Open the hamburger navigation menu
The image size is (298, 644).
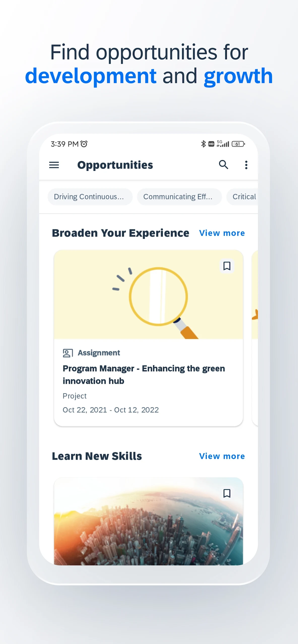pyautogui.click(x=54, y=165)
